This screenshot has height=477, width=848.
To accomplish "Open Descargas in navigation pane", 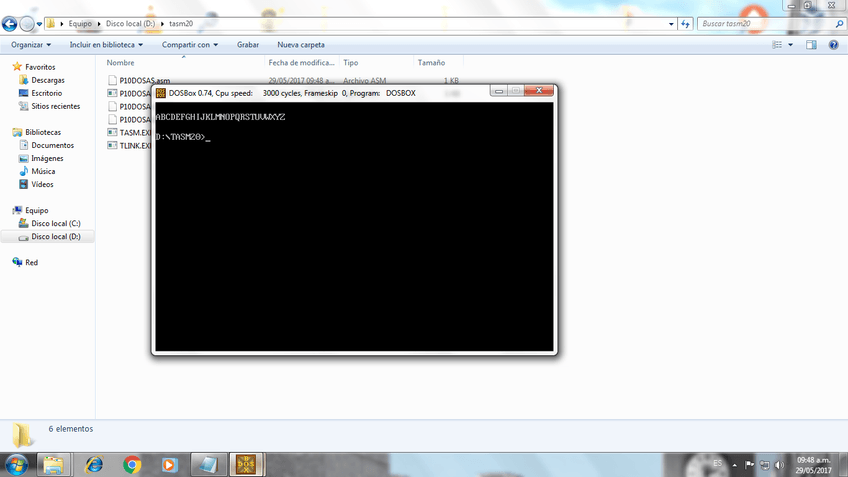I will pos(48,80).
